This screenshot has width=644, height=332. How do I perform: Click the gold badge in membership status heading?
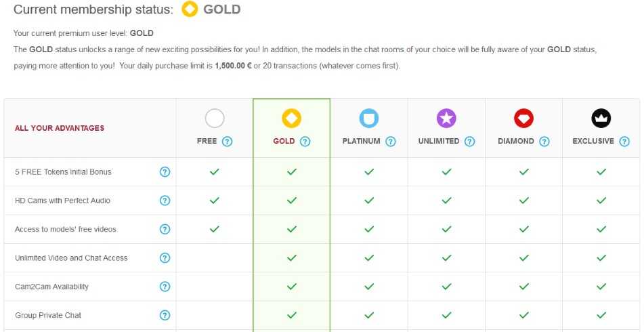click(190, 9)
